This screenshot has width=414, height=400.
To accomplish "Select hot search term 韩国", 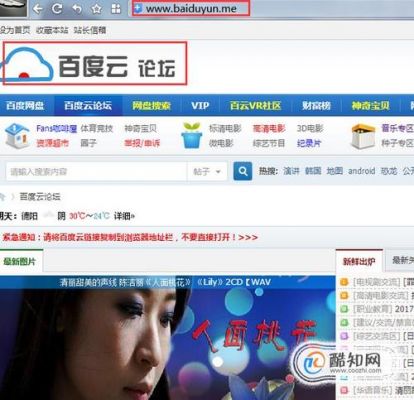I will click(x=313, y=171).
